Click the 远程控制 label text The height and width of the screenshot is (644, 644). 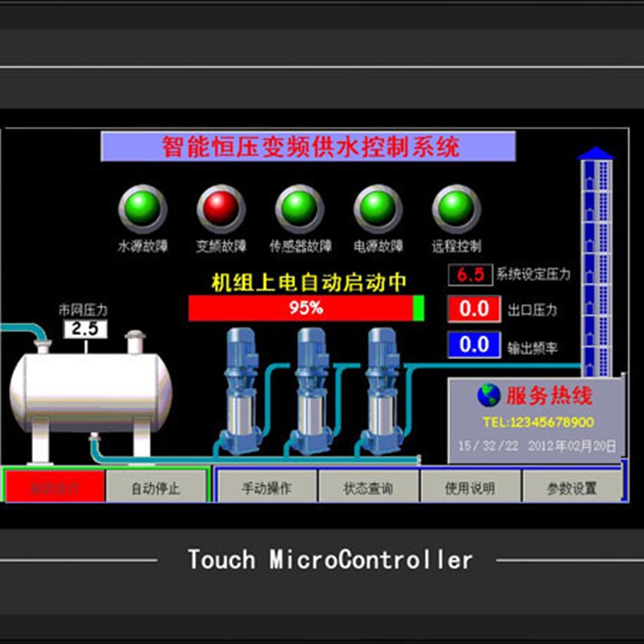pos(456,246)
